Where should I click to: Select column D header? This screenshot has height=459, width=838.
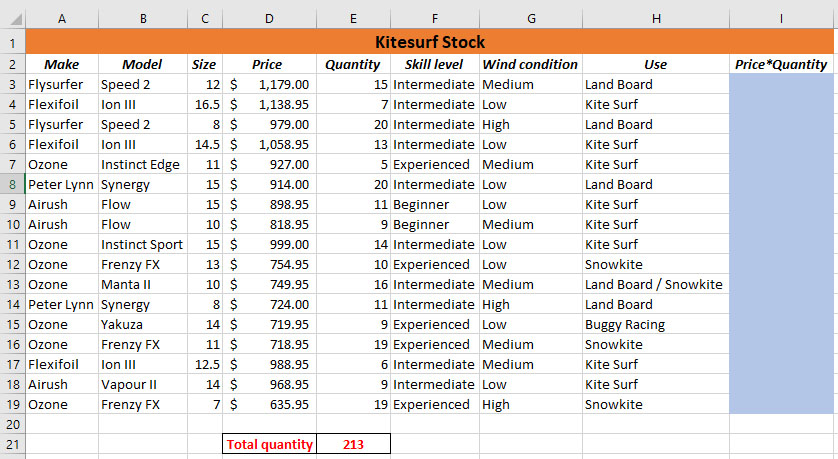coord(269,19)
